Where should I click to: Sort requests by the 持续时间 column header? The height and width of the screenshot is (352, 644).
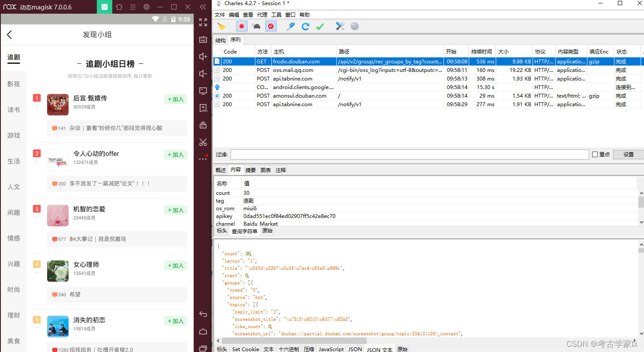(482, 51)
